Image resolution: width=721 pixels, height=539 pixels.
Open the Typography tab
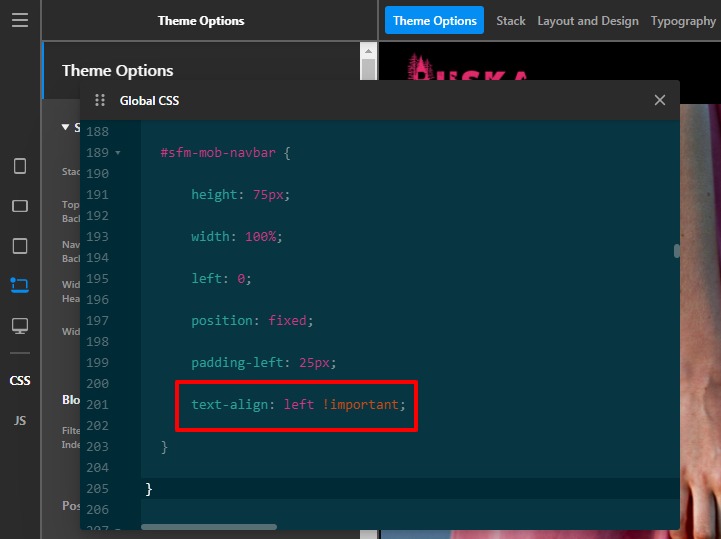click(683, 21)
